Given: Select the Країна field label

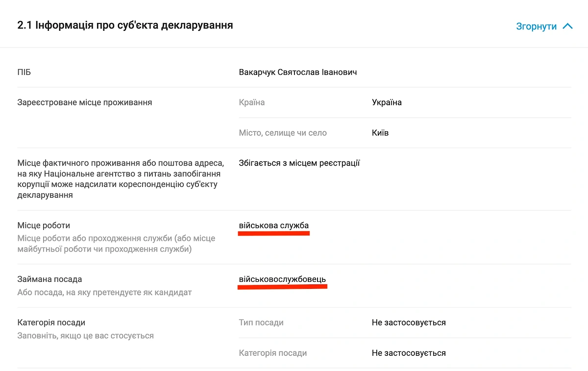Looking at the screenshot, I should tap(249, 102).
